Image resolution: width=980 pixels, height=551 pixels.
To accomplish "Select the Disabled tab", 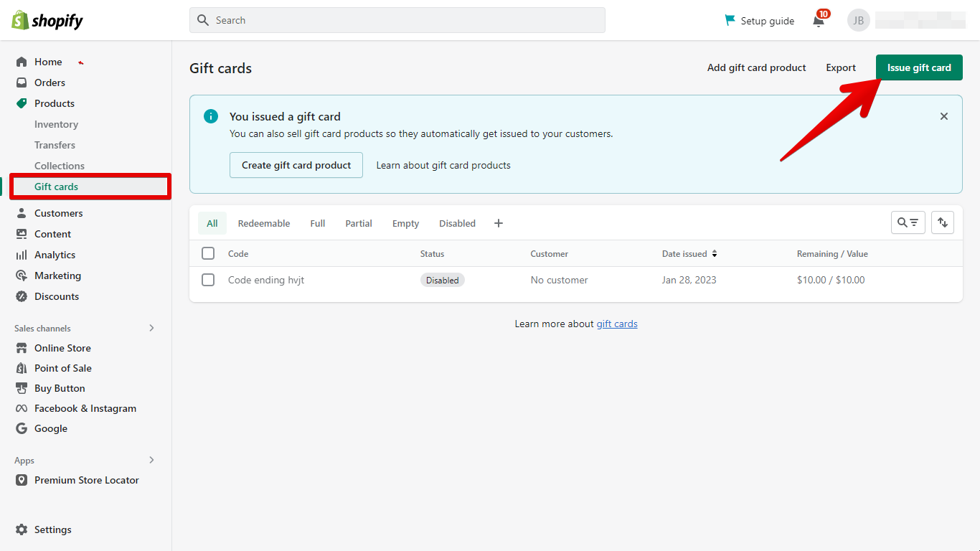I will click(457, 223).
